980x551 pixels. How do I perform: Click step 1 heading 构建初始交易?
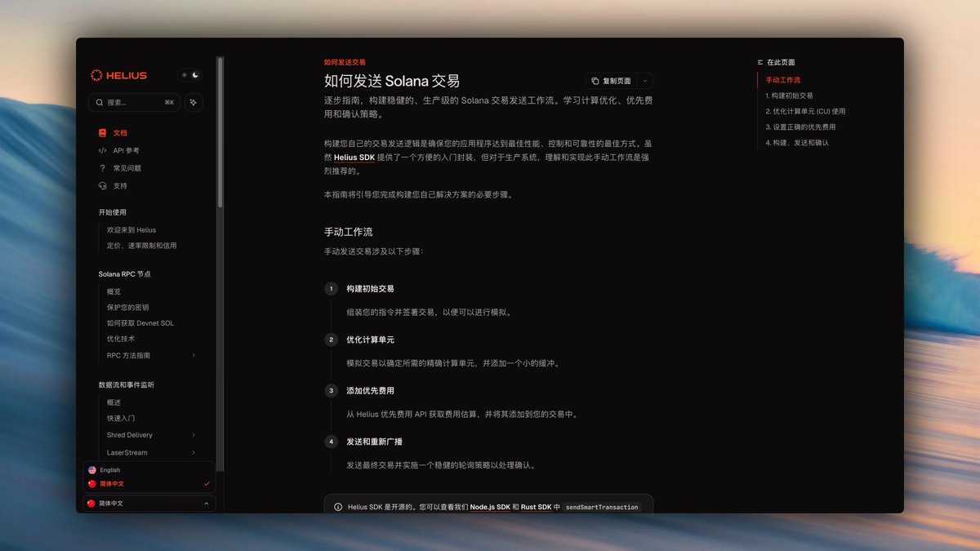pyautogui.click(x=370, y=289)
